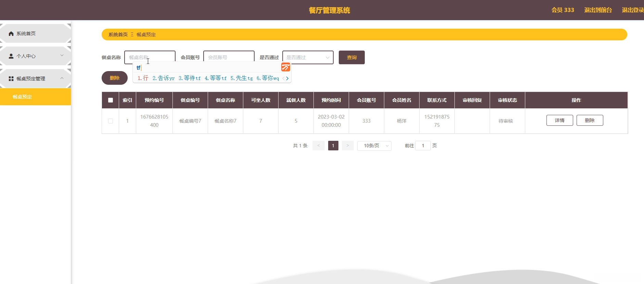Click the grid icon beside 餐桌预定管理
The image size is (644, 284).
click(x=11, y=79)
